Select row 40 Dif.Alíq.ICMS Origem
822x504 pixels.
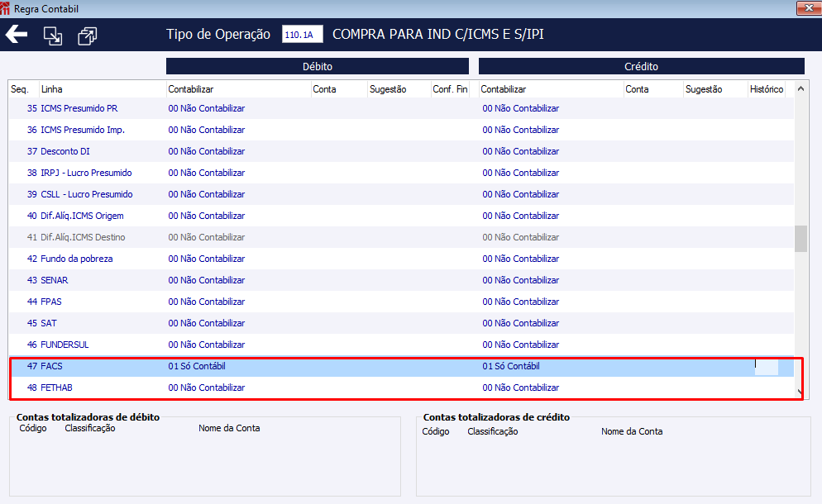click(x=401, y=216)
